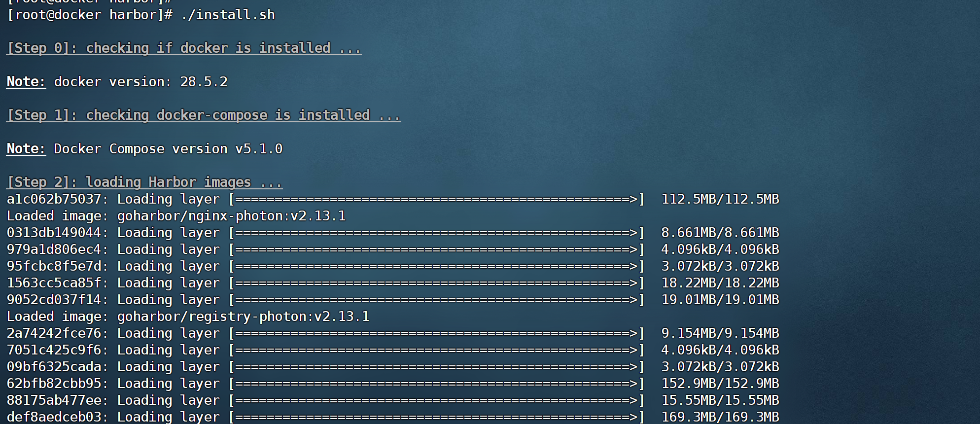The width and height of the screenshot is (980, 424).
Task: Click the 3.072kB size on the 95fcbc8f5e7d row
Action: click(720, 266)
